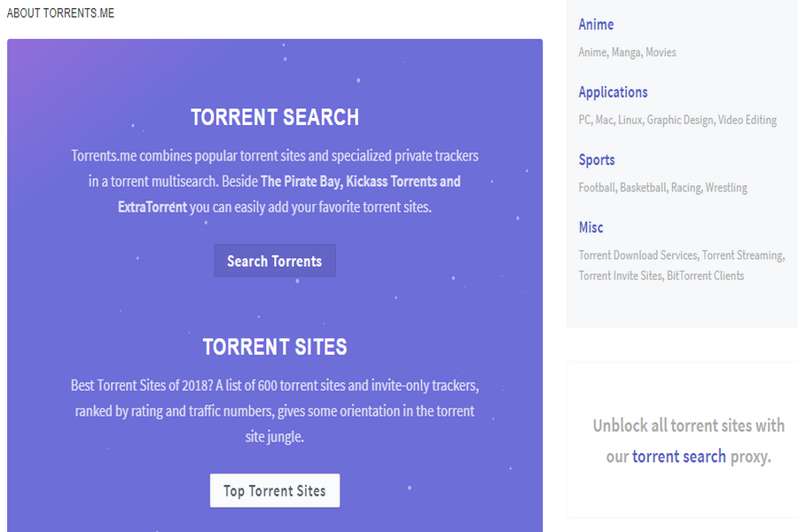798x532 pixels.
Task: Click the 'Anime, Manga, Movies' subtitle
Action: tap(627, 52)
